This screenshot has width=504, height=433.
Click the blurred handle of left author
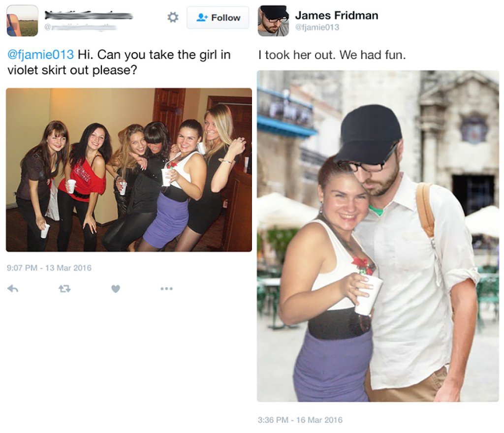(x=80, y=28)
